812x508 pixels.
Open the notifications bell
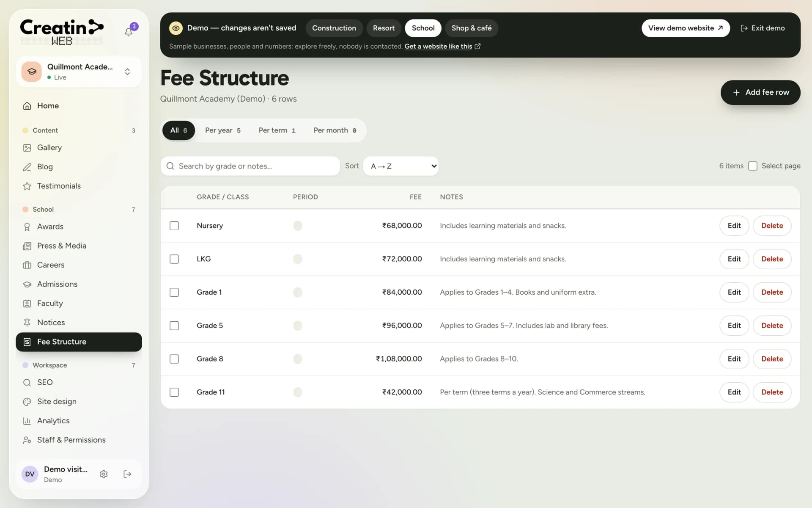[129, 32]
